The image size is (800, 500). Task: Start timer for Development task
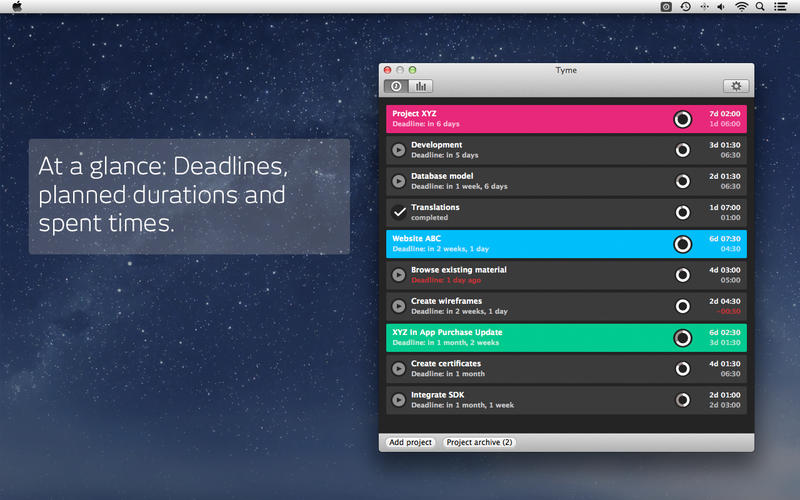click(398, 150)
